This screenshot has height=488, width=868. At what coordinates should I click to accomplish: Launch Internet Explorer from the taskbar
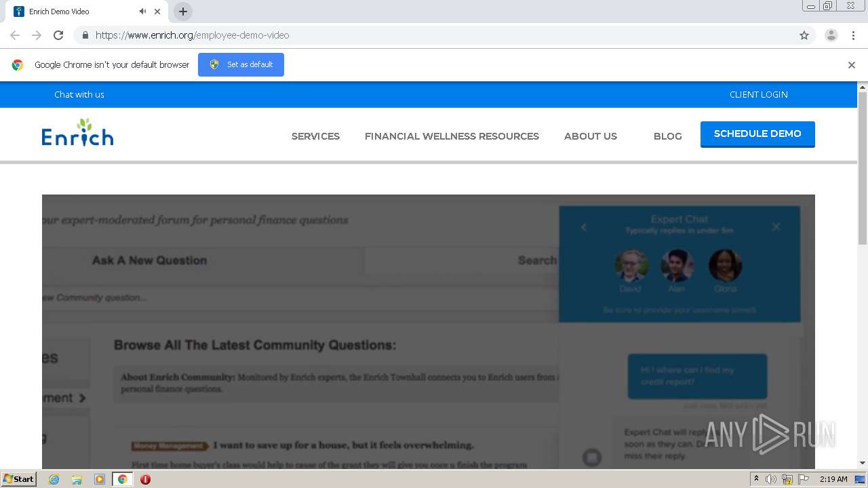point(54,479)
